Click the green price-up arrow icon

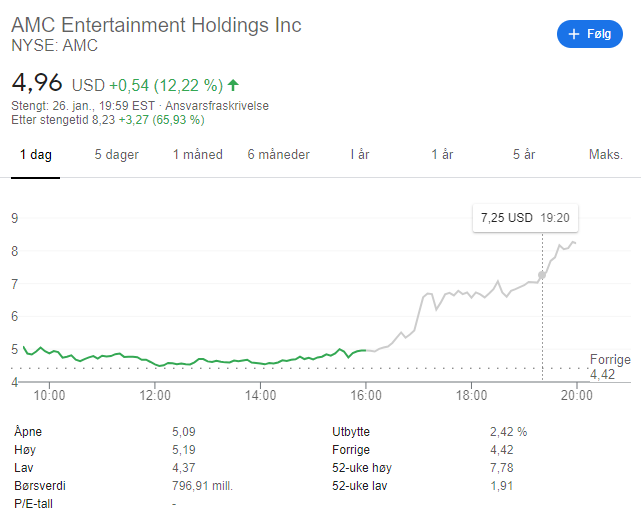(233, 85)
